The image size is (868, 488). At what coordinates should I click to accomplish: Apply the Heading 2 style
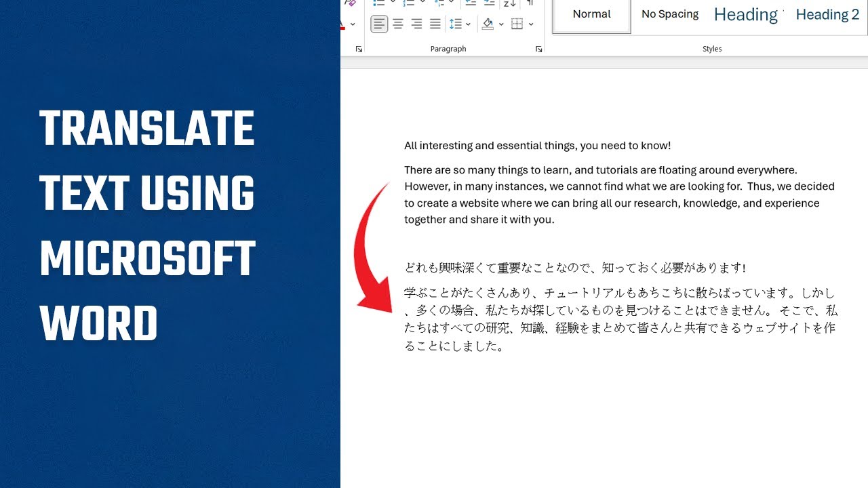(827, 15)
